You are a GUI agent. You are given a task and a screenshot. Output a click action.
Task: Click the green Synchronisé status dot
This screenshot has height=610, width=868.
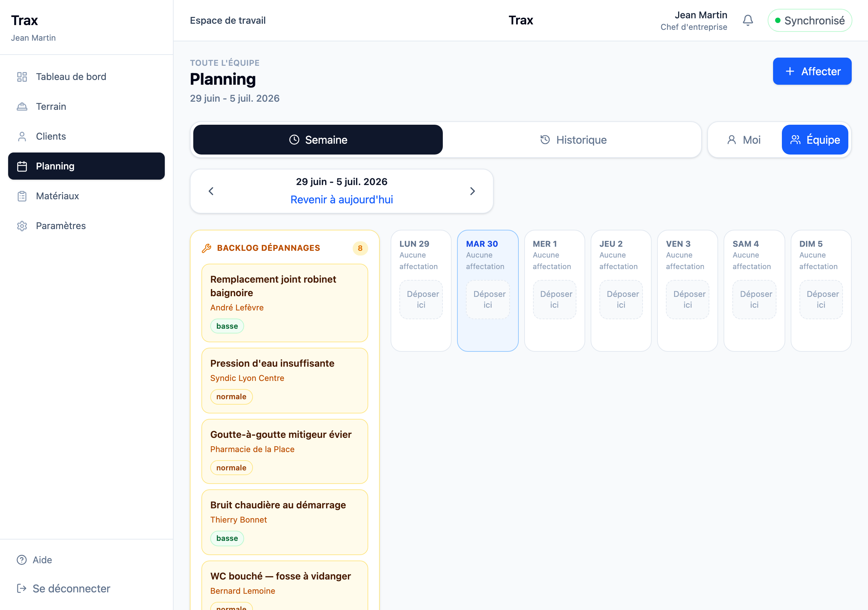[778, 20]
